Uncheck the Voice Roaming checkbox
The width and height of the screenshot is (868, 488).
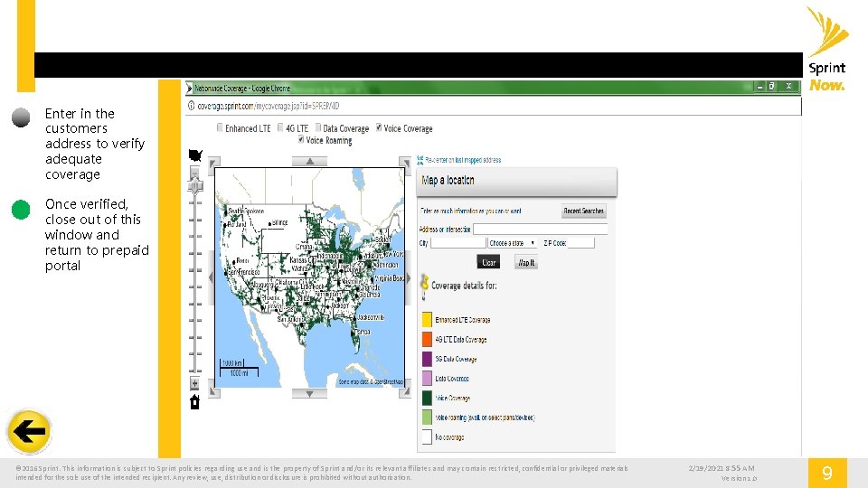[x=301, y=139]
